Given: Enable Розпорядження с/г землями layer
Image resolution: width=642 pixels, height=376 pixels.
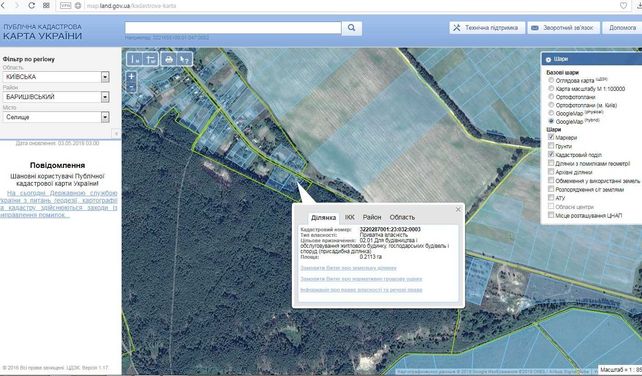Looking at the screenshot, I should [551, 189].
